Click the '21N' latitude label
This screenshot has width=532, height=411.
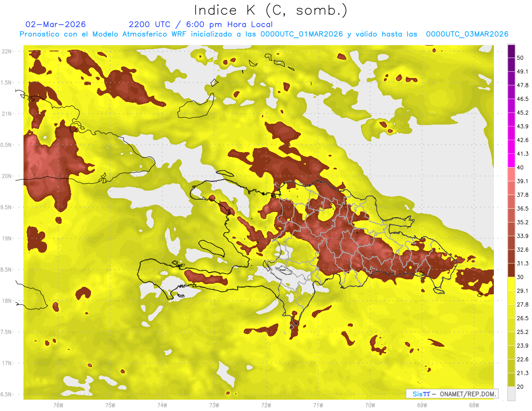7,114
